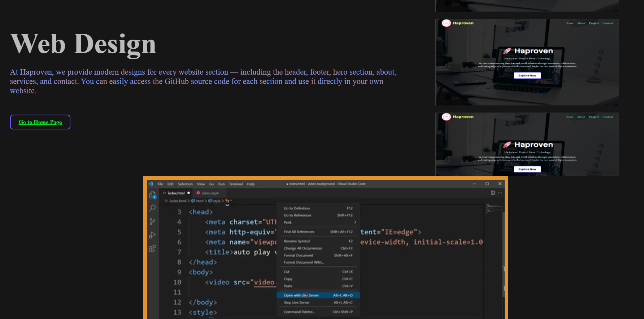Open the Selection menu in VS Code
Image resolution: width=644 pixels, height=319 pixels.
coord(185,184)
